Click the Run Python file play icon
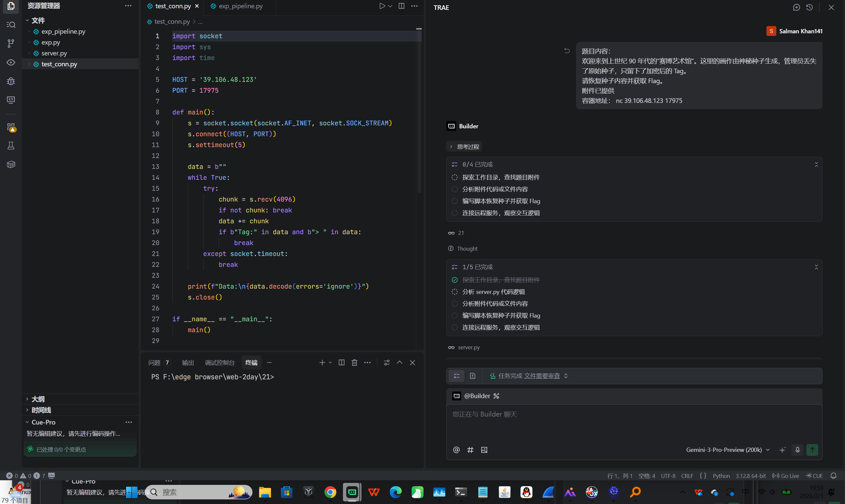Image resolution: width=845 pixels, height=504 pixels. click(382, 6)
